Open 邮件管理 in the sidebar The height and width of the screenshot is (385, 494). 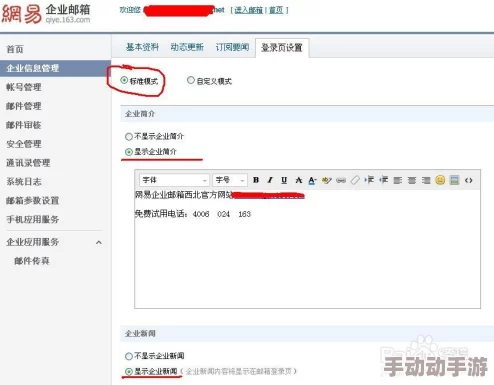[x=24, y=106]
